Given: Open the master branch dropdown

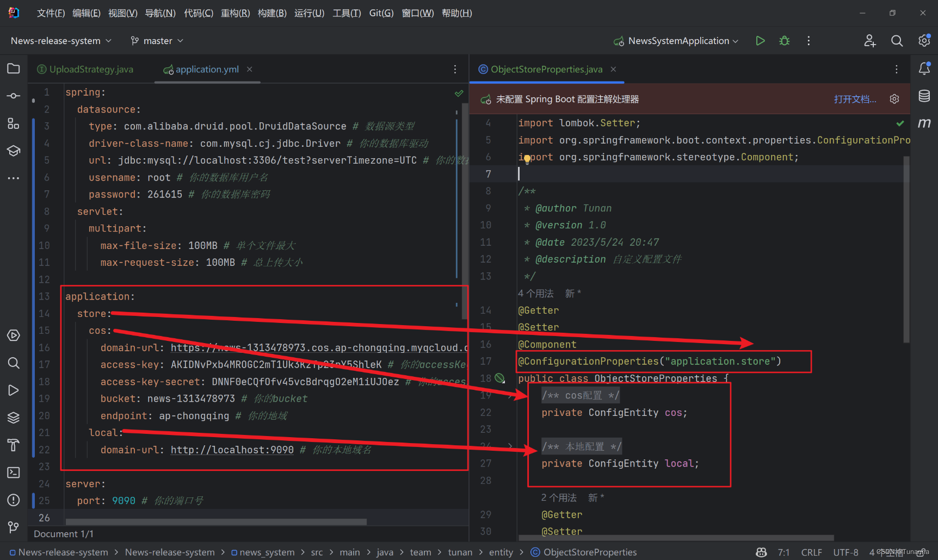Looking at the screenshot, I should click(x=156, y=40).
